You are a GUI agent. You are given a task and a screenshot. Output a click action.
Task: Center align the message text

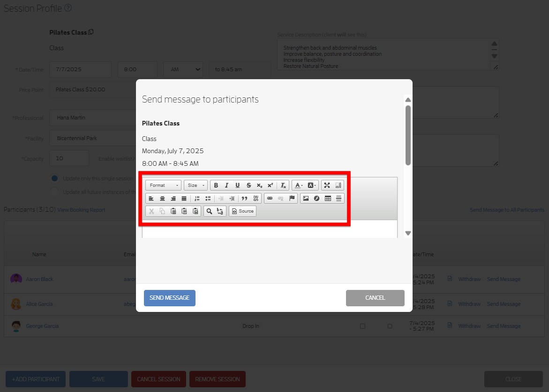[x=162, y=198]
